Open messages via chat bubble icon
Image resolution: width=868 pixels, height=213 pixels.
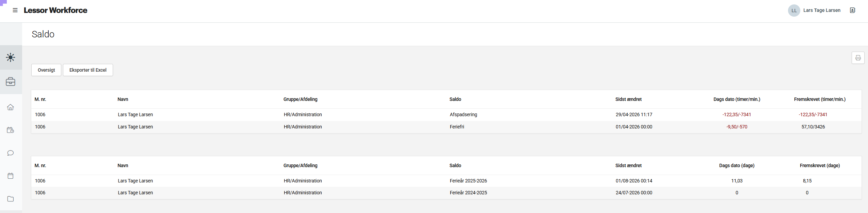11,153
